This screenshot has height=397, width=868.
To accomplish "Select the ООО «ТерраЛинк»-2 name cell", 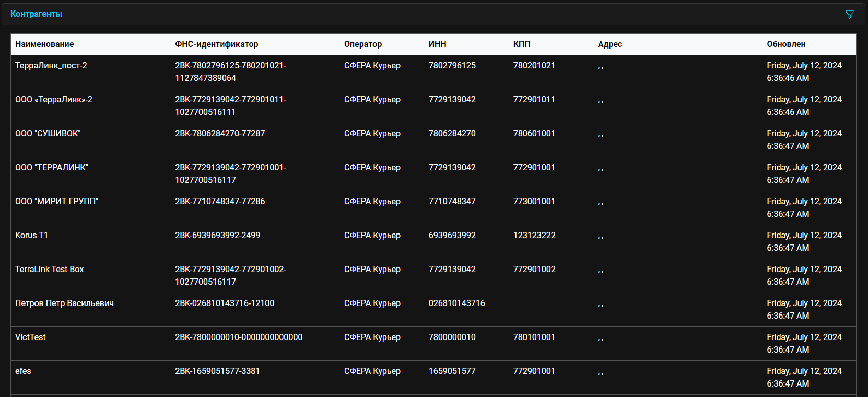I will pyautogui.click(x=54, y=100).
